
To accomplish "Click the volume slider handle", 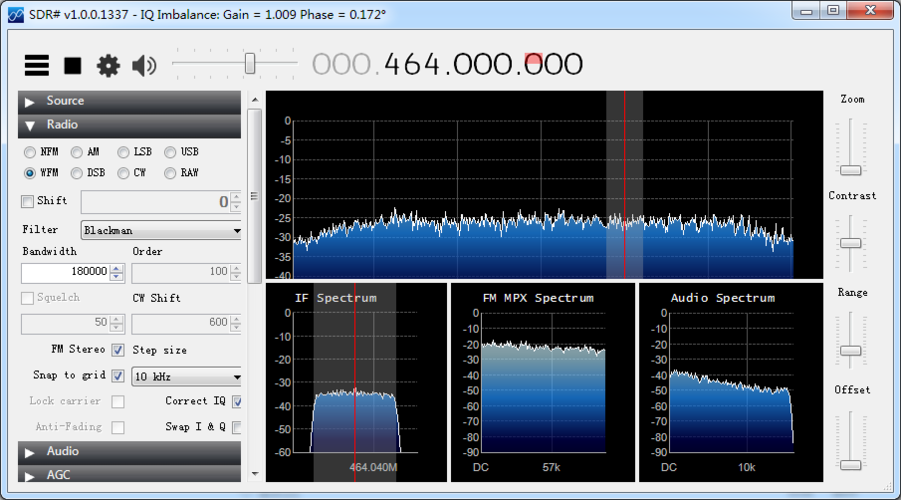I will [250, 64].
